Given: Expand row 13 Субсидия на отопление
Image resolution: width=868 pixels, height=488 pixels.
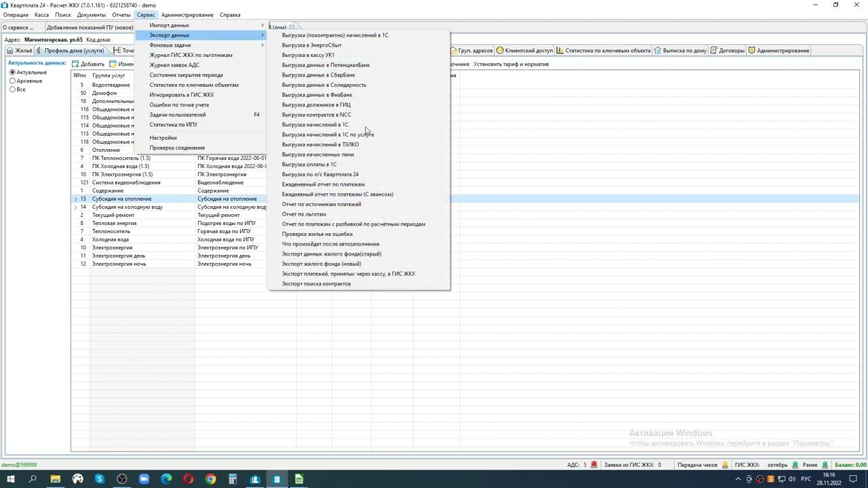Looking at the screenshot, I should (x=76, y=199).
